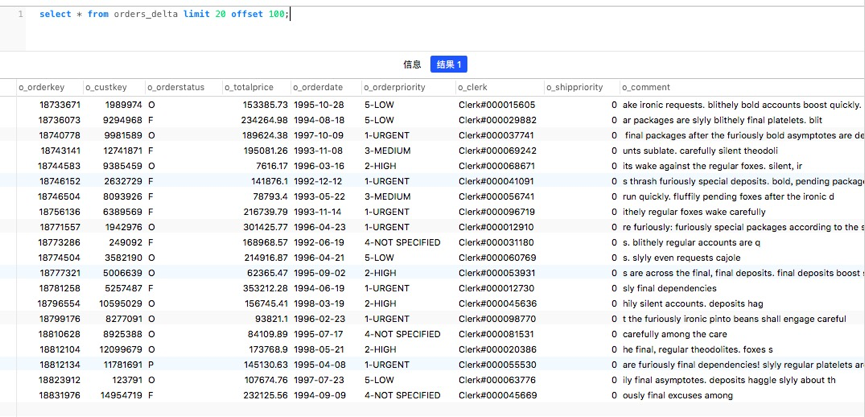Select clerk cell Clerk#000060769
The image size is (865, 417).
[x=496, y=258]
